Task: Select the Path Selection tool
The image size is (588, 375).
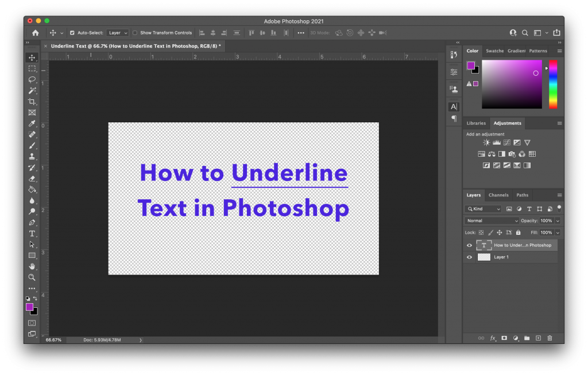Action: [32, 245]
